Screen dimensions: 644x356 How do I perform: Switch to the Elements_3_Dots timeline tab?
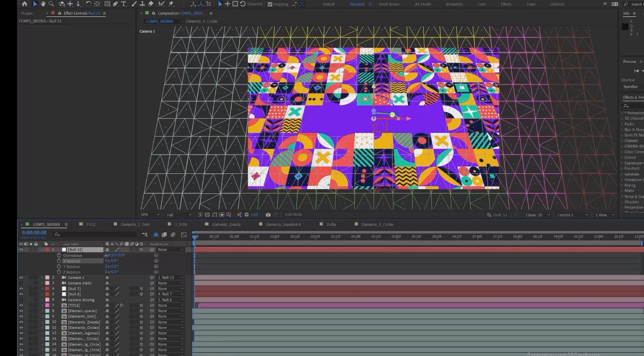point(135,224)
